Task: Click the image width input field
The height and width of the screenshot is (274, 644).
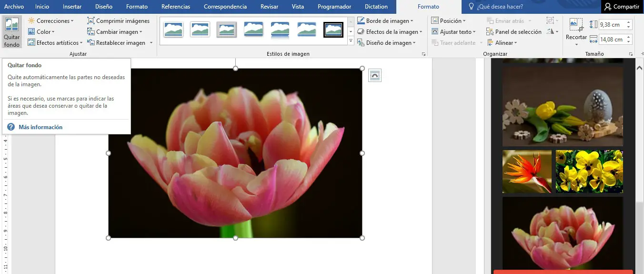Action: 612,40
